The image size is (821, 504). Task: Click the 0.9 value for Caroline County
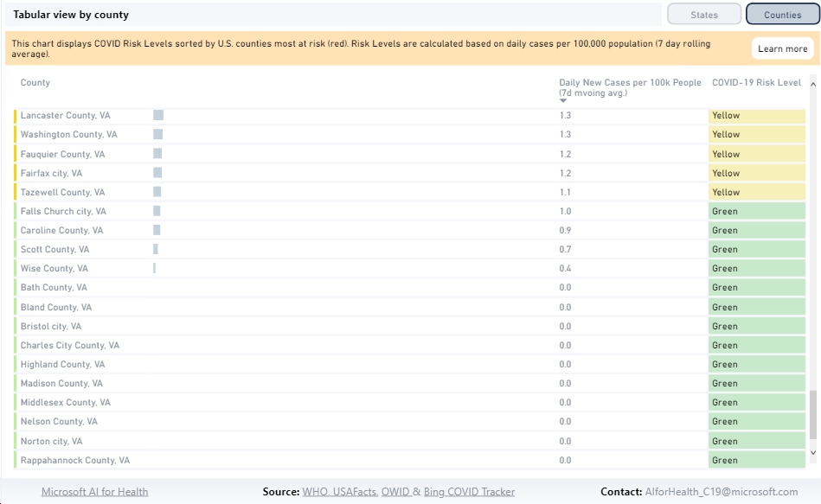pos(565,230)
